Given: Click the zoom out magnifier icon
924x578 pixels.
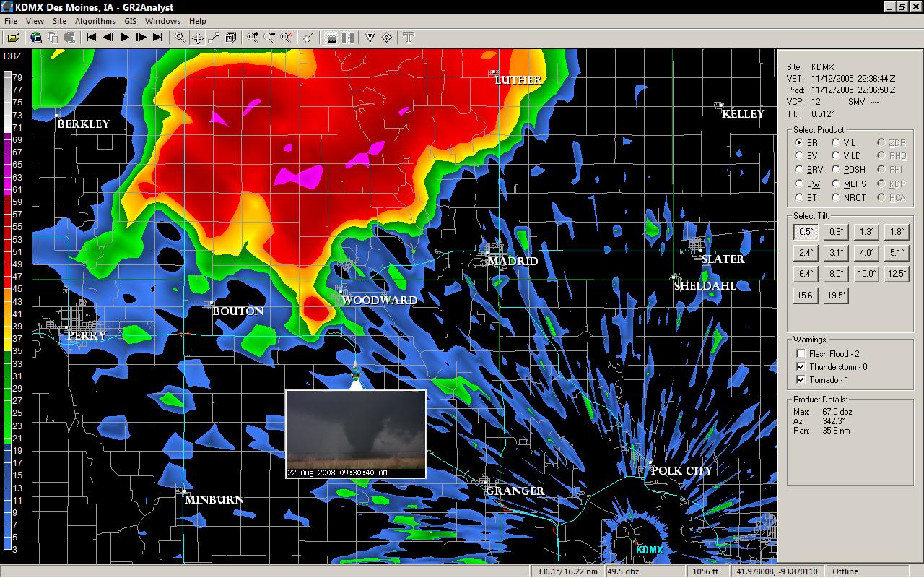Looking at the screenshot, I should [270, 38].
